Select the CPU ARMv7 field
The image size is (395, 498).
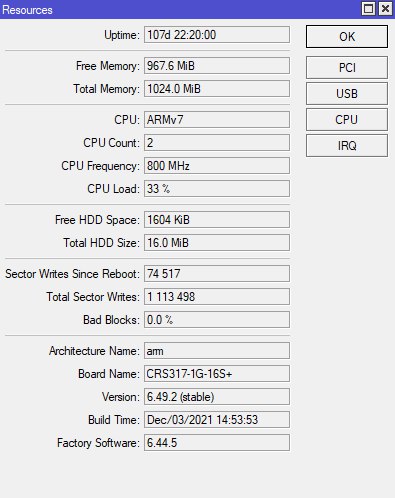(217, 120)
